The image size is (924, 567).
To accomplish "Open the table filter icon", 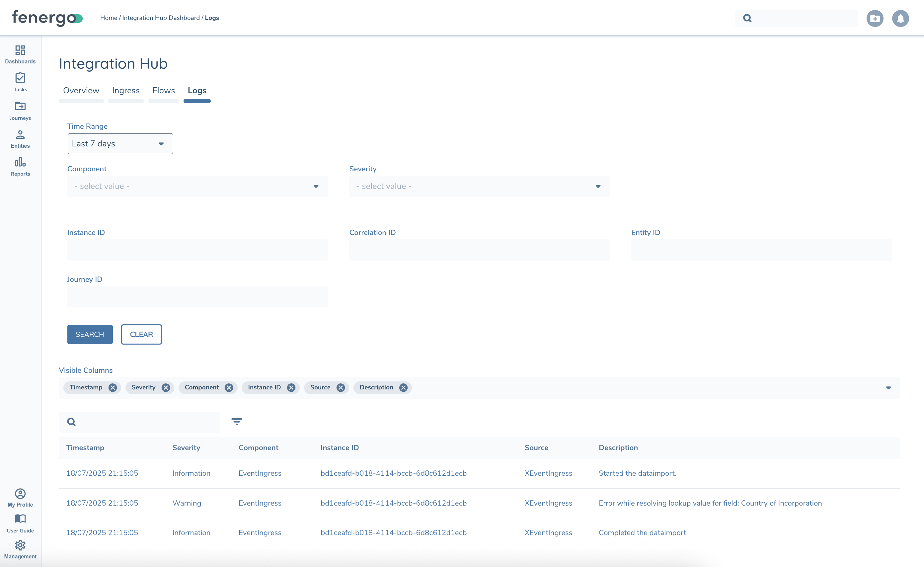I will pos(237,422).
